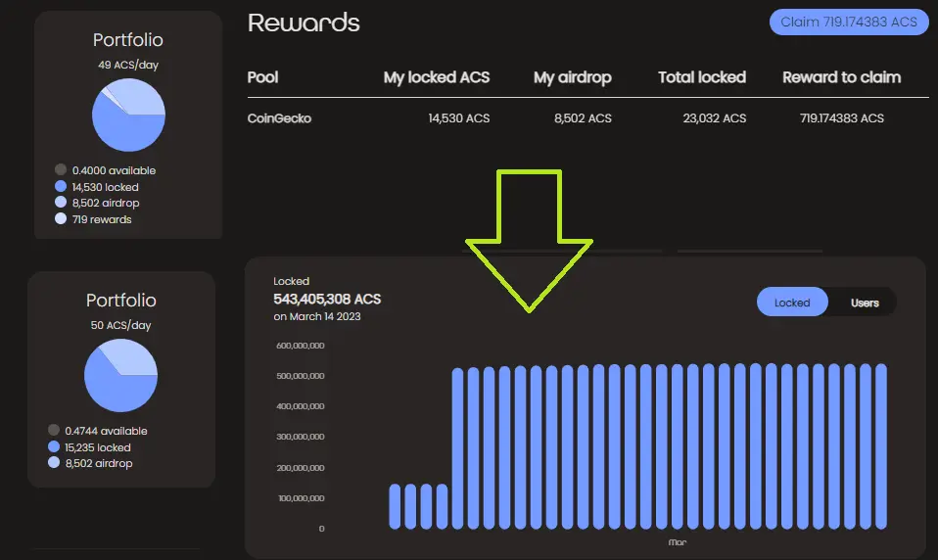938x560 pixels.
Task: Click the last bar in the locked chart
Action: click(x=880, y=446)
